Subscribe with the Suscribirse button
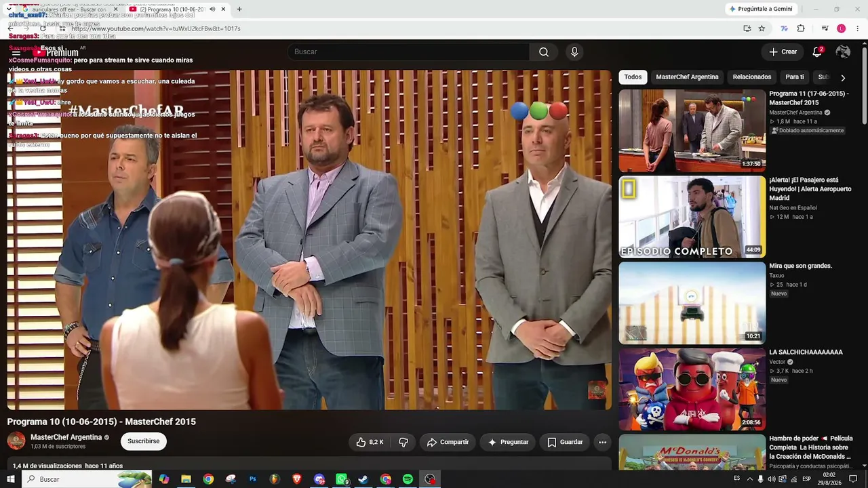 point(144,441)
